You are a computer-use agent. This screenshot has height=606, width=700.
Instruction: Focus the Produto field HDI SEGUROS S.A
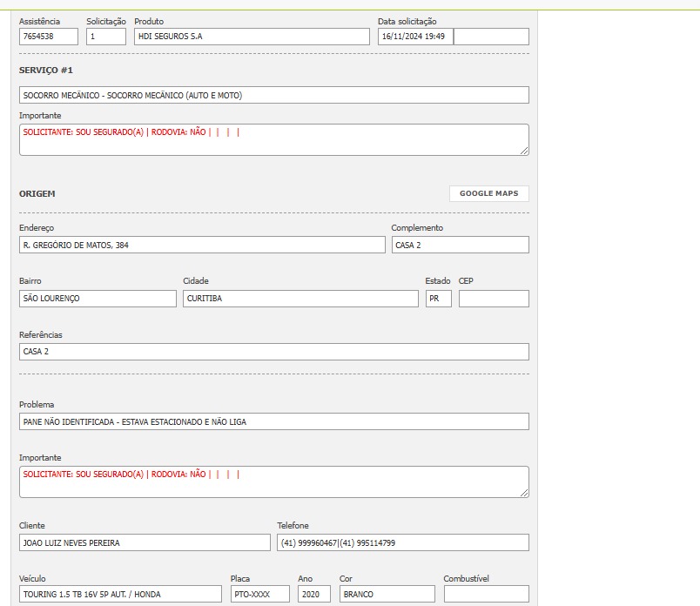coord(252,37)
